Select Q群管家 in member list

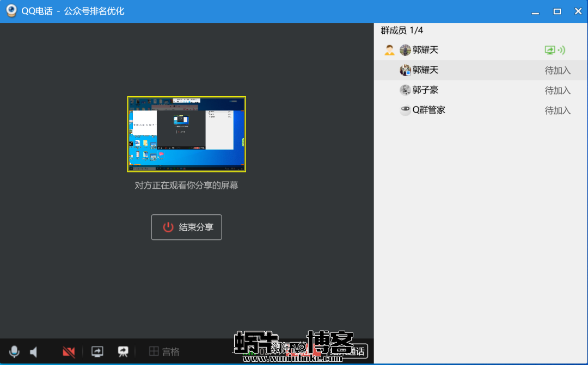tap(481, 110)
